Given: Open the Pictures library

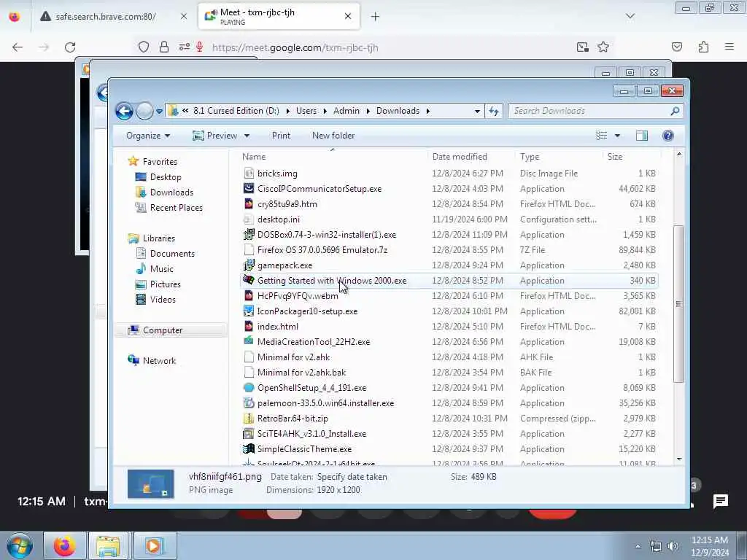Looking at the screenshot, I should (166, 284).
